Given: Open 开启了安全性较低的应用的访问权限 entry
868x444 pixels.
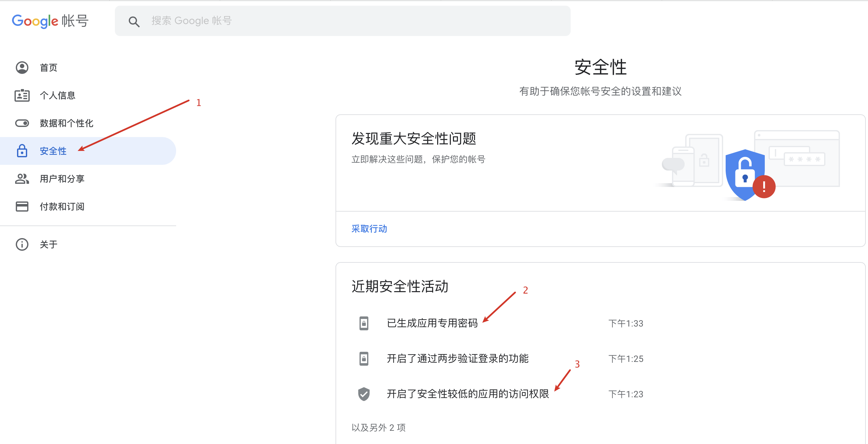Looking at the screenshot, I should (468, 394).
